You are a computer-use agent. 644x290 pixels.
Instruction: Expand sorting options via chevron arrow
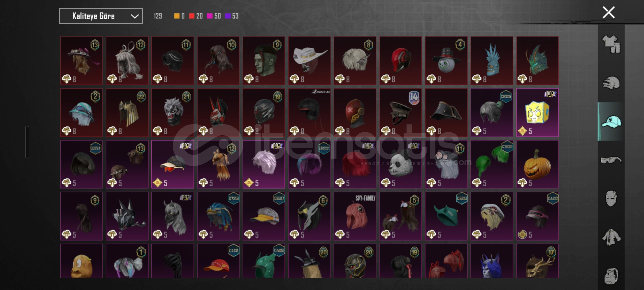click(x=134, y=16)
